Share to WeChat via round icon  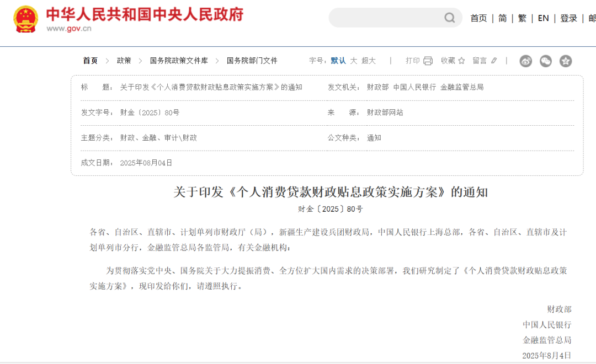point(546,61)
